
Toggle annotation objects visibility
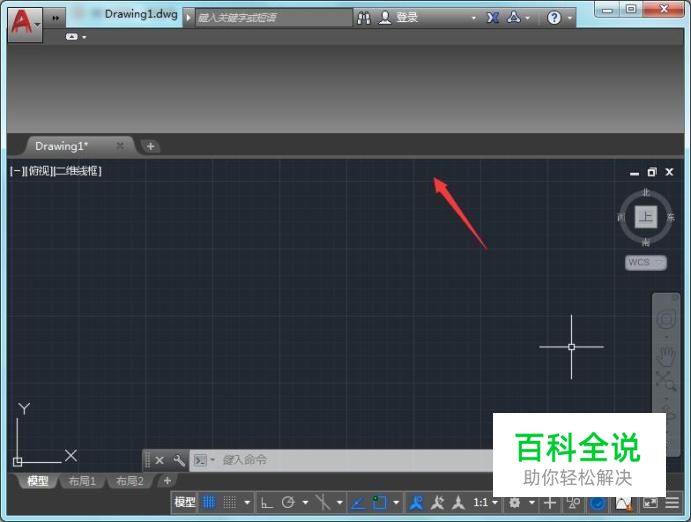tap(416, 503)
